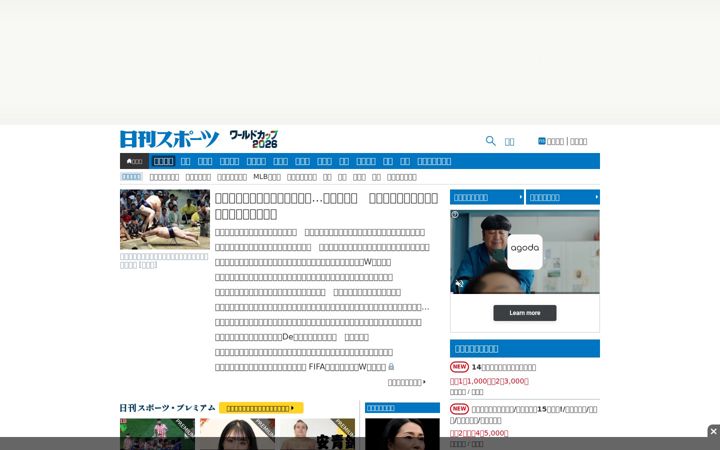Select the highlighted outlined tab next to home icon
Viewport: 720px width, 450px height.
[x=163, y=161]
